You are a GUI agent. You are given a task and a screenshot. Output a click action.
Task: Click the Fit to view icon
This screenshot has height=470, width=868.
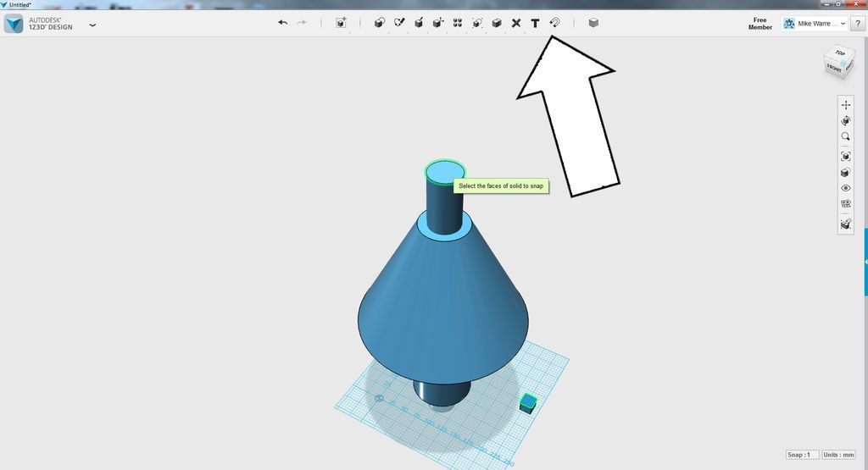(845, 157)
